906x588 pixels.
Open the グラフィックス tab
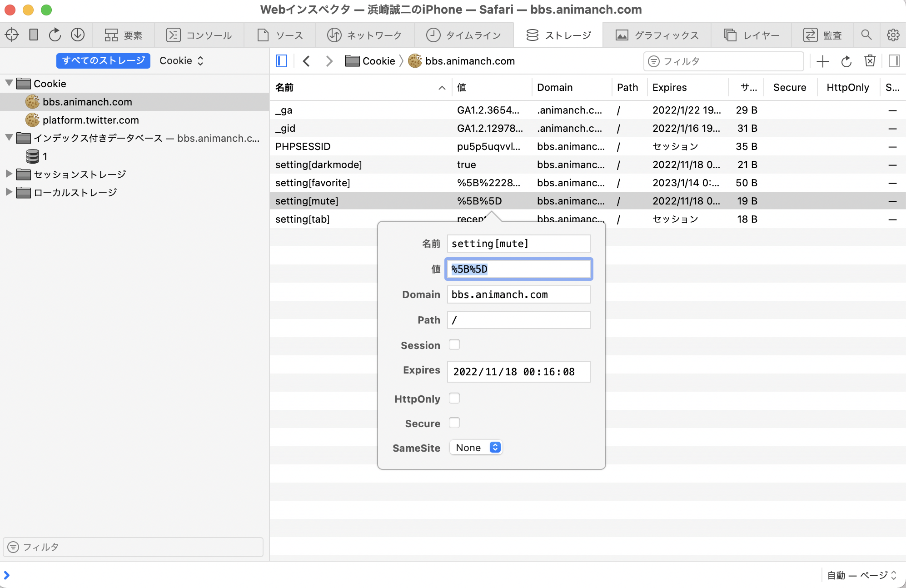click(x=657, y=35)
